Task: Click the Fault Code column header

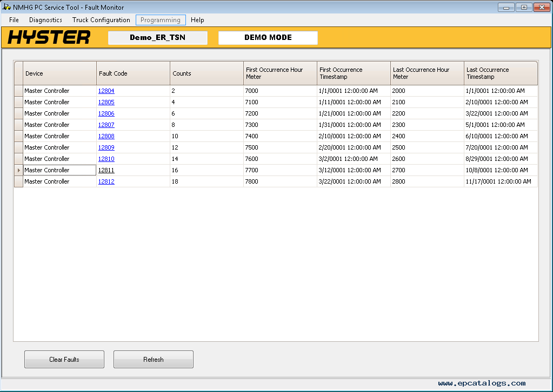Action: point(133,73)
